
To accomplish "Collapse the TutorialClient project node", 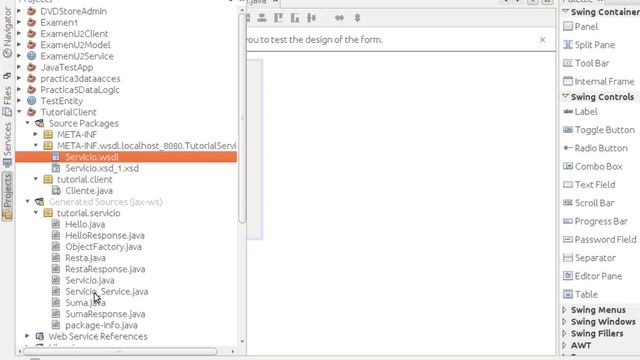I will click(19, 112).
